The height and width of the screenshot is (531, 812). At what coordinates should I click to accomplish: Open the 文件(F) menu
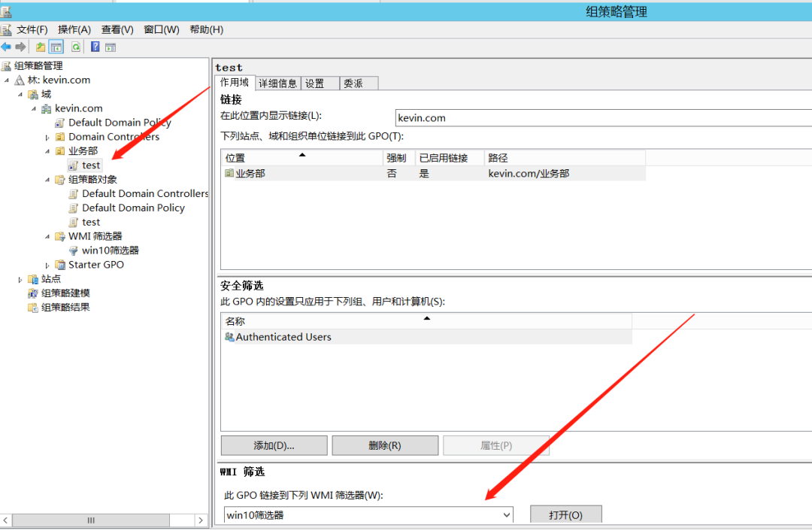click(32, 29)
